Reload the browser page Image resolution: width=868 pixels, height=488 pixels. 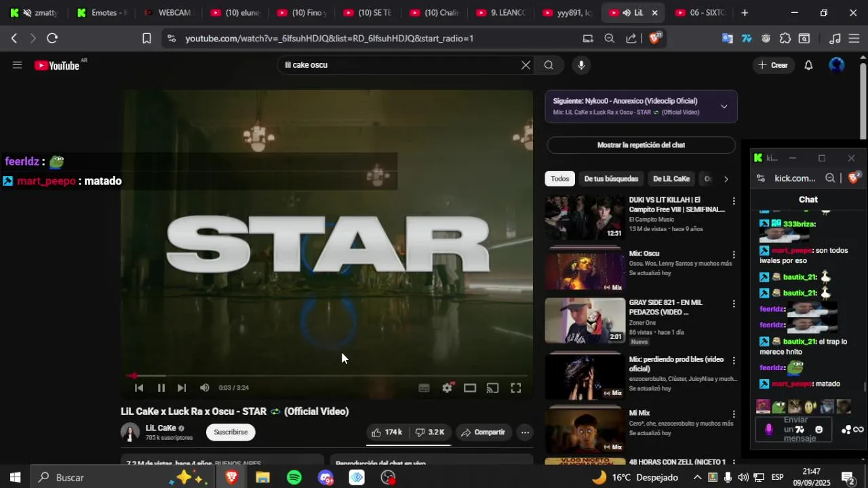click(52, 39)
